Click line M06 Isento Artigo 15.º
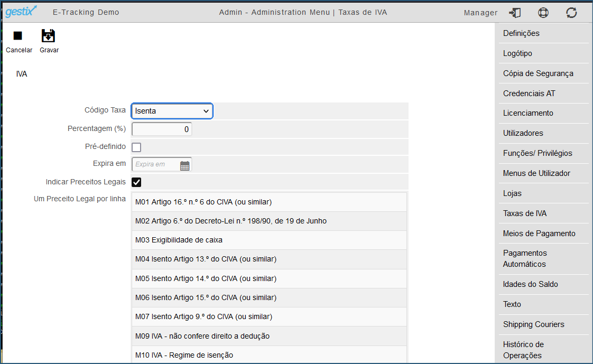 269,297
